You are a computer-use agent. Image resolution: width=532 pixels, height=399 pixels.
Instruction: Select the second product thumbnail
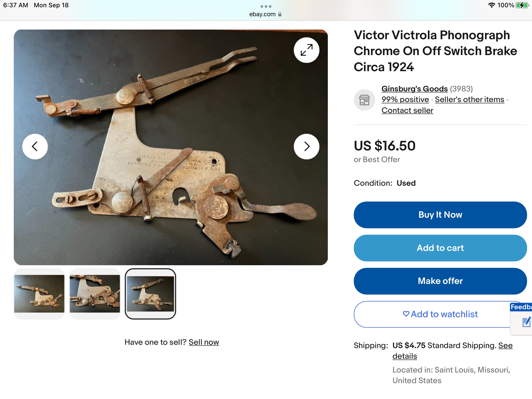click(95, 294)
